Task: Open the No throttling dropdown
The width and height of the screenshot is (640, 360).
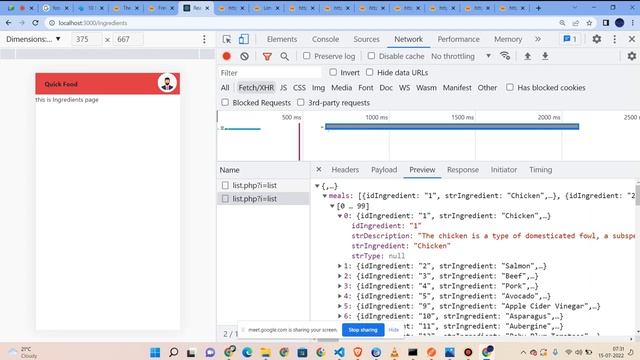Action: [x=461, y=56]
